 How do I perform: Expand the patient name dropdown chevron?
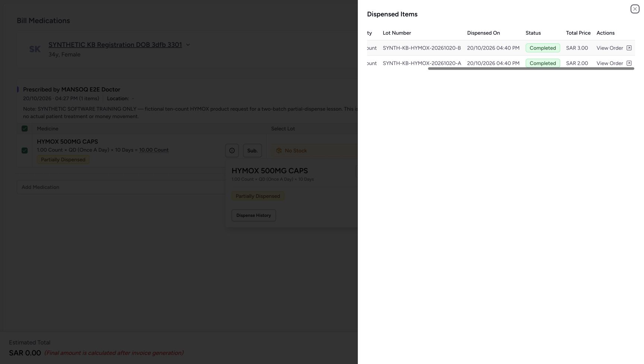click(188, 45)
